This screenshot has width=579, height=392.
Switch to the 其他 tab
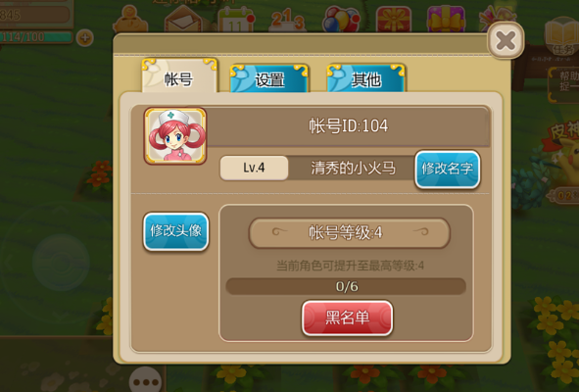click(x=366, y=78)
